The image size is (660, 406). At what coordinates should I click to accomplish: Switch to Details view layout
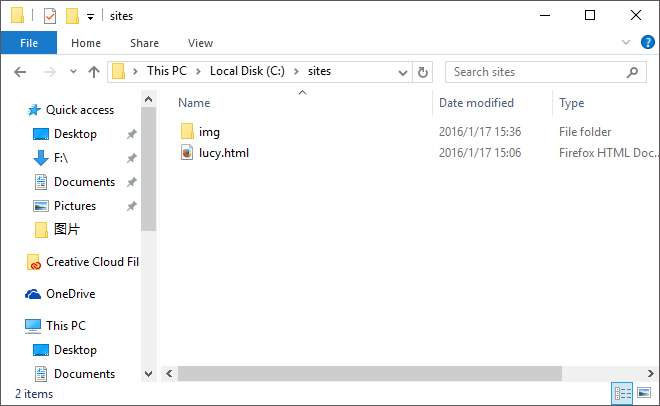pos(622,393)
